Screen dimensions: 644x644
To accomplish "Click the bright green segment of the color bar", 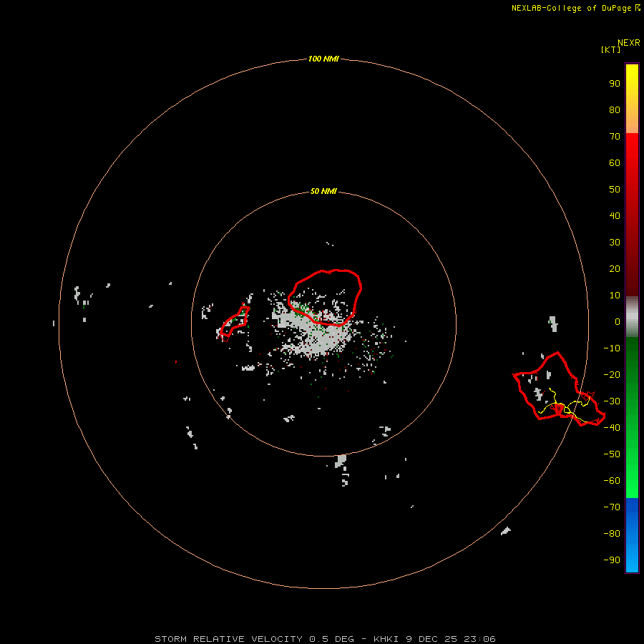I will (x=632, y=417).
